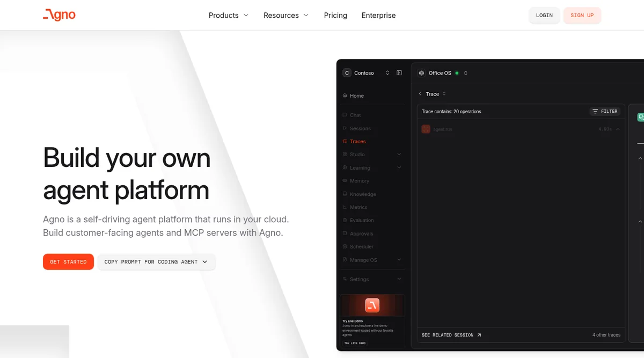Collapse sidebar with the panel toggle icon
This screenshot has width=644, height=358.
(x=399, y=73)
